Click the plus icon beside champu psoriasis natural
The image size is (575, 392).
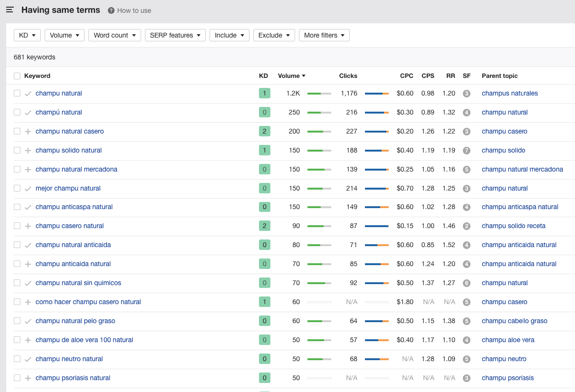point(27,378)
